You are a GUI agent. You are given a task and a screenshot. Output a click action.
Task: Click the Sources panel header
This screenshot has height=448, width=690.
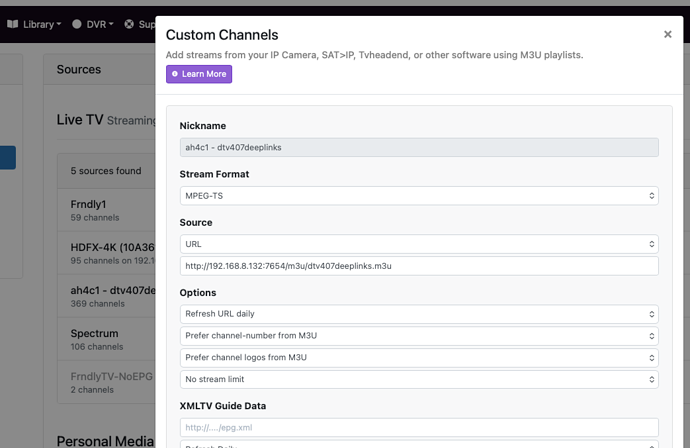coord(99,70)
